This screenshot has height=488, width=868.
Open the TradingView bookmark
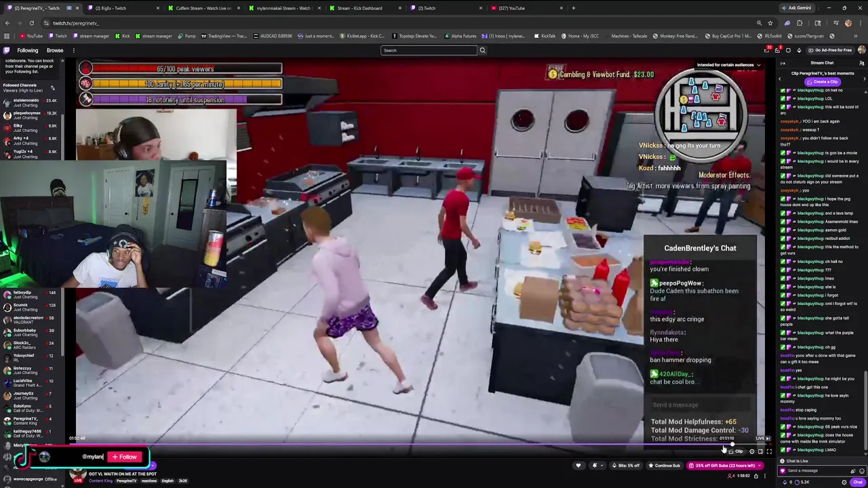[224, 36]
